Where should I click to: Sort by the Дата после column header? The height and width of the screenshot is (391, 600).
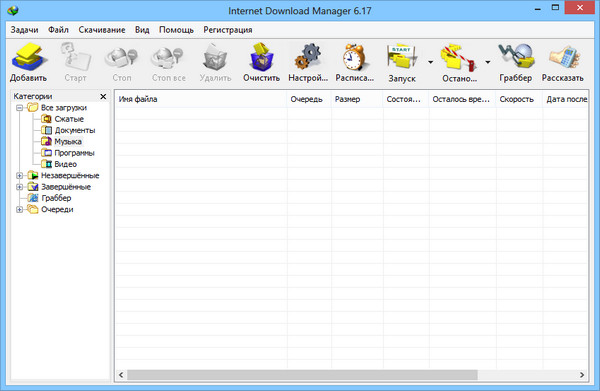(566, 99)
